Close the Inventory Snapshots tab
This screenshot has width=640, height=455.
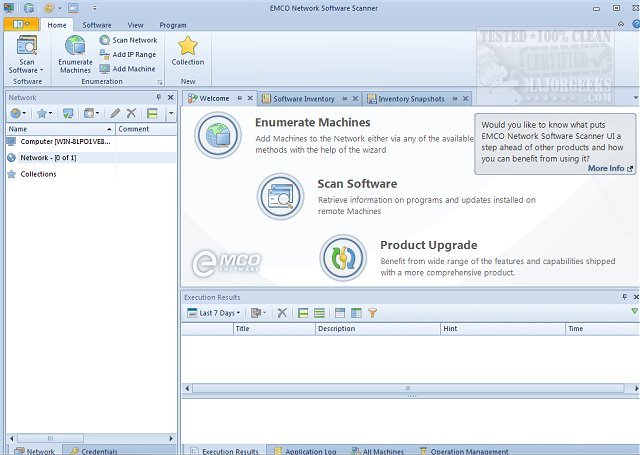465,99
